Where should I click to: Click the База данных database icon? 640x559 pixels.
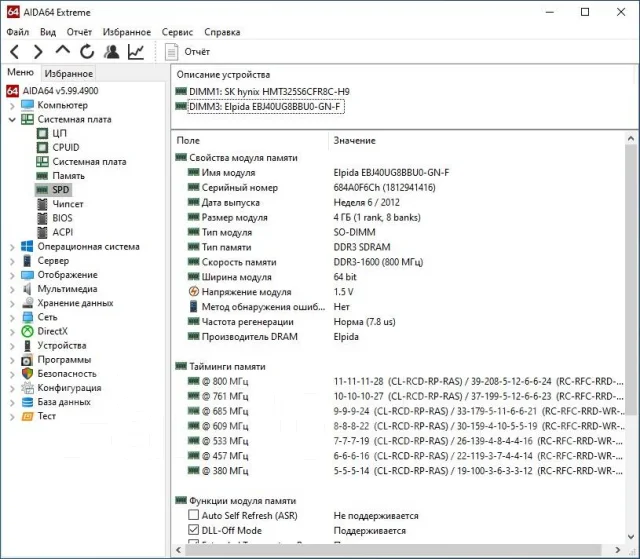click(27, 402)
